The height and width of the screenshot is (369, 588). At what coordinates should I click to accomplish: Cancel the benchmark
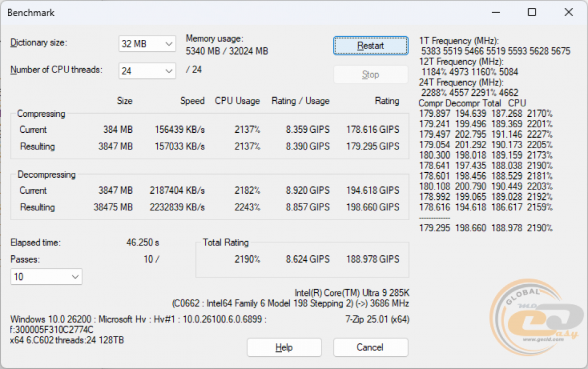pos(370,347)
